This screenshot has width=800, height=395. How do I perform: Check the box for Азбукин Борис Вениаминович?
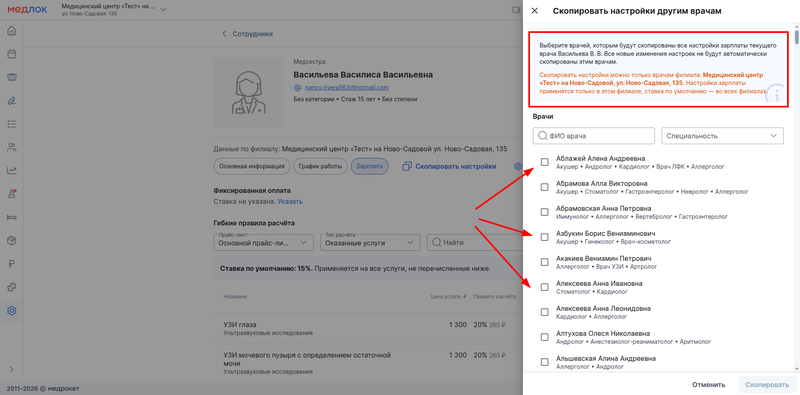[545, 237]
